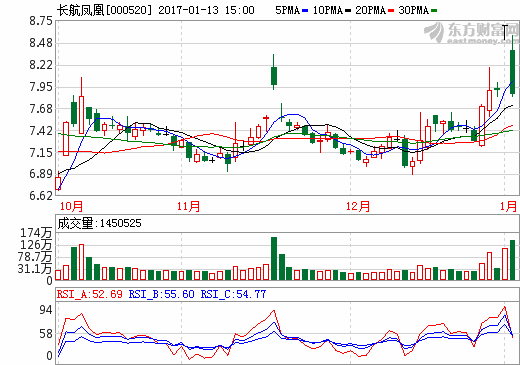Viewport: 520px width, 365px height.
Task: Click the 8.22 price axis label
Action: point(41,65)
